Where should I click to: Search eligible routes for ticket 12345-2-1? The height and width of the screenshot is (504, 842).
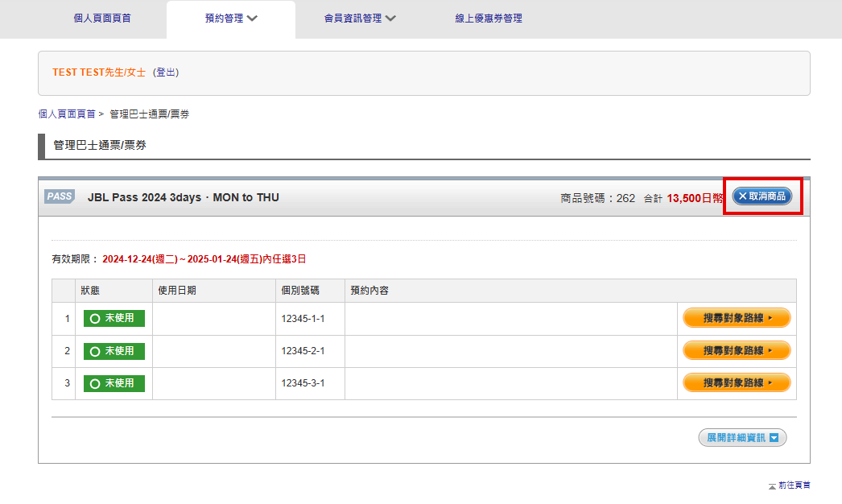click(x=737, y=351)
